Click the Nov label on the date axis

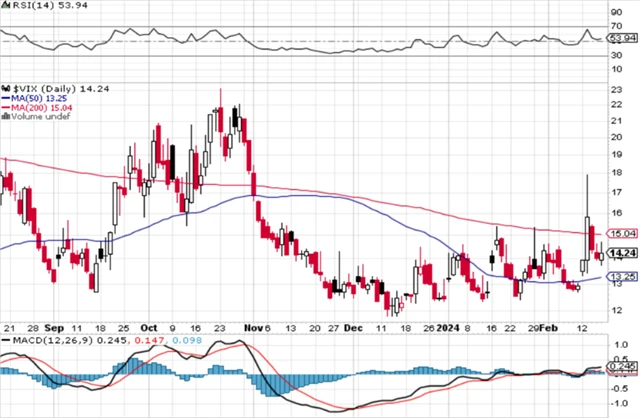point(254,327)
